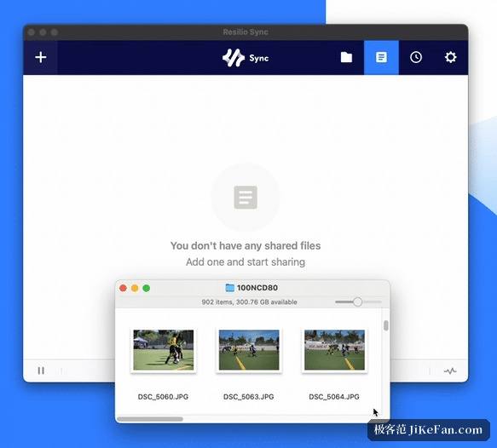Open the History clock icon
Image resolution: width=497 pixels, height=448 pixels.
[x=416, y=57]
